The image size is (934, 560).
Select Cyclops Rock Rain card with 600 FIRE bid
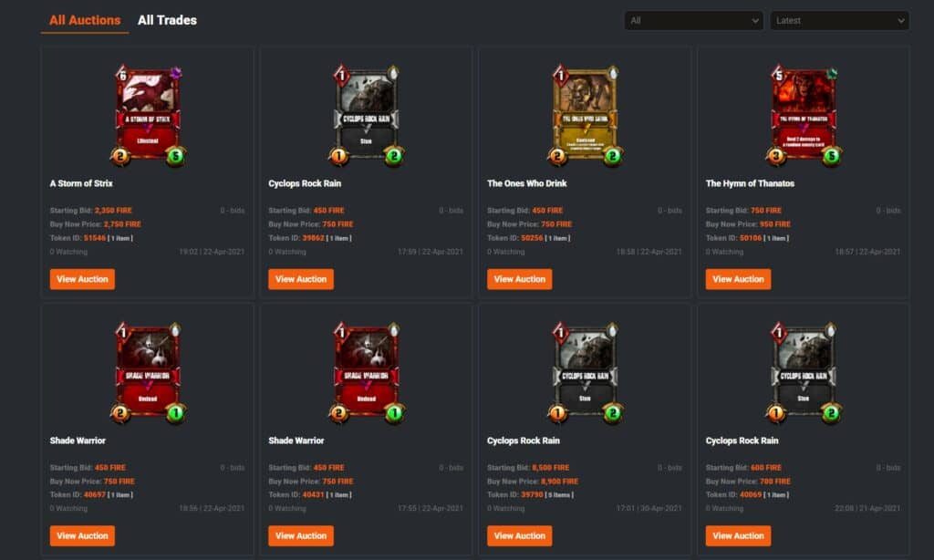pos(804,372)
